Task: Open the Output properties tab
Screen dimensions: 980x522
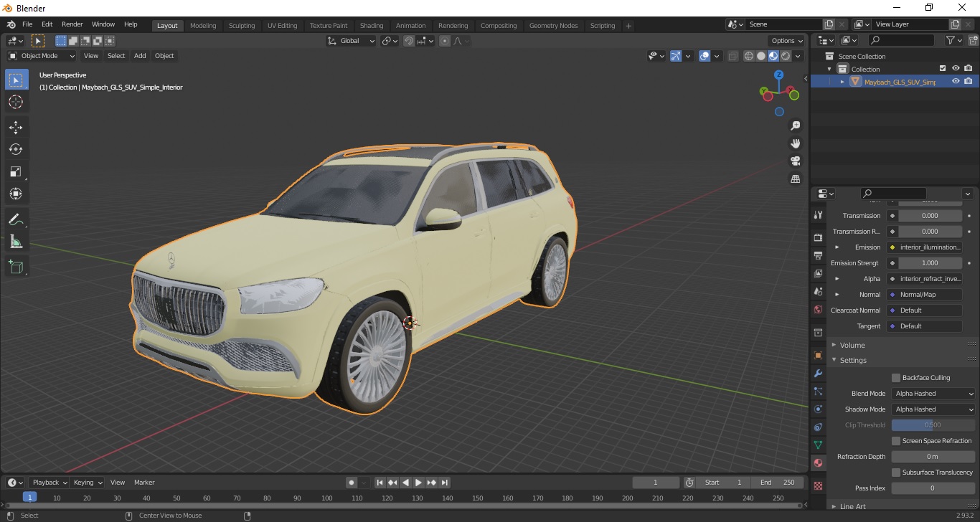Action: 818,255
